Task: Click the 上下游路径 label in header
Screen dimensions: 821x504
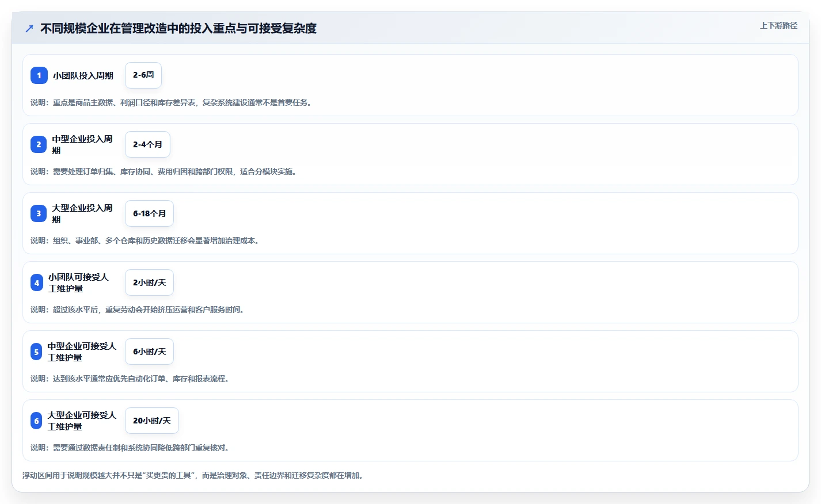Action: pyautogui.click(x=778, y=25)
